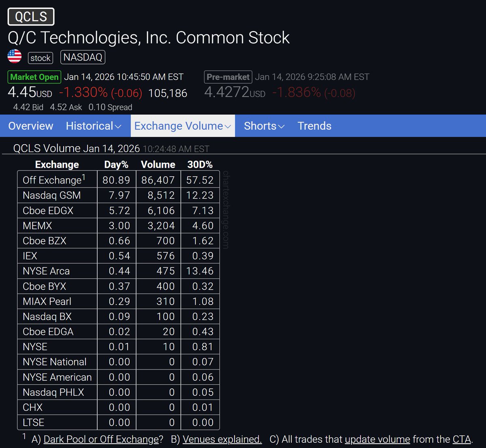The image size is (486, 448).
Task: Select the LTSE row label
Action: tap(33, 422)
